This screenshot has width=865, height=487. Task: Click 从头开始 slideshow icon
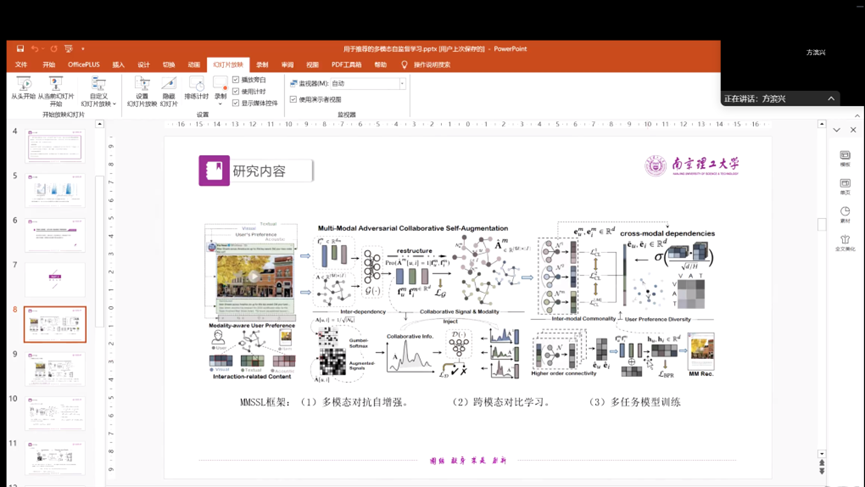(23, 86)
